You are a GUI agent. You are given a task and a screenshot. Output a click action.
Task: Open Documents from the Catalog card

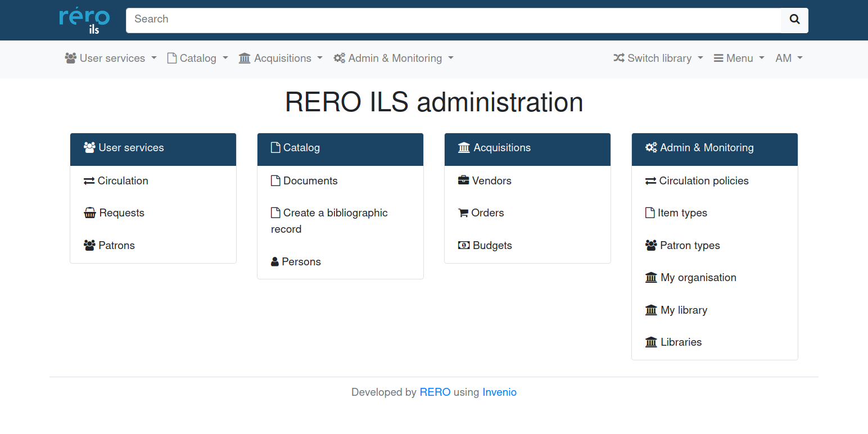[x=310, y=180]
